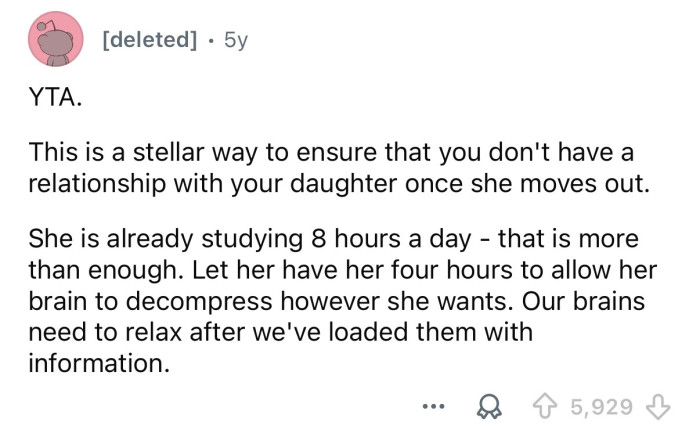This screenshot has height=433, width=700.
Task: Click the word "information." ending the comment
Action: (x=96, y=365)
